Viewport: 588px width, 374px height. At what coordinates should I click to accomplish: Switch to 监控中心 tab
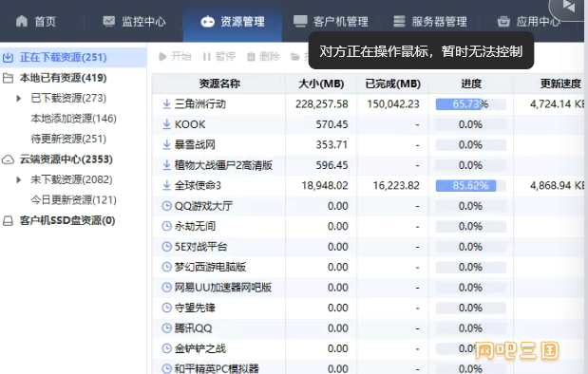point(134,22)
